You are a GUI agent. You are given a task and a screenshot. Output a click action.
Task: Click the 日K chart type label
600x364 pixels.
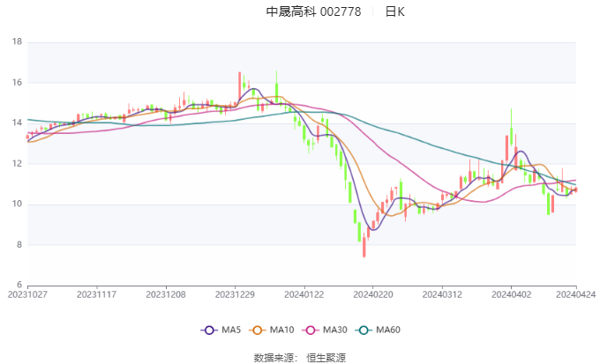tap(395, 11)
